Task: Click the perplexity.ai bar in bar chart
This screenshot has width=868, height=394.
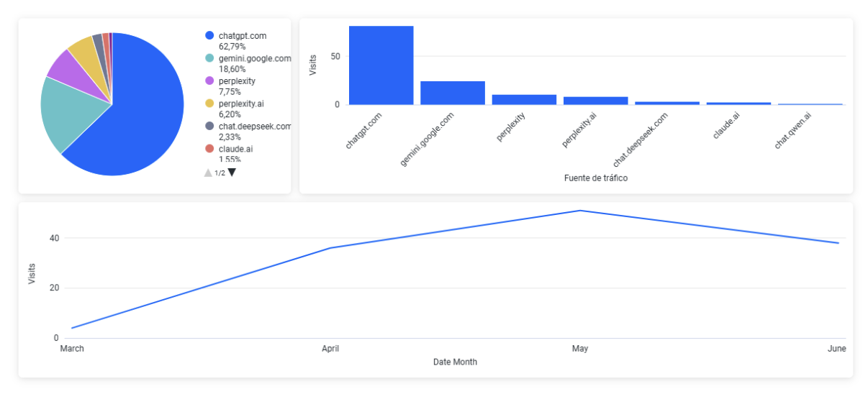Action: pyautogui.click(x=595, y=101)
